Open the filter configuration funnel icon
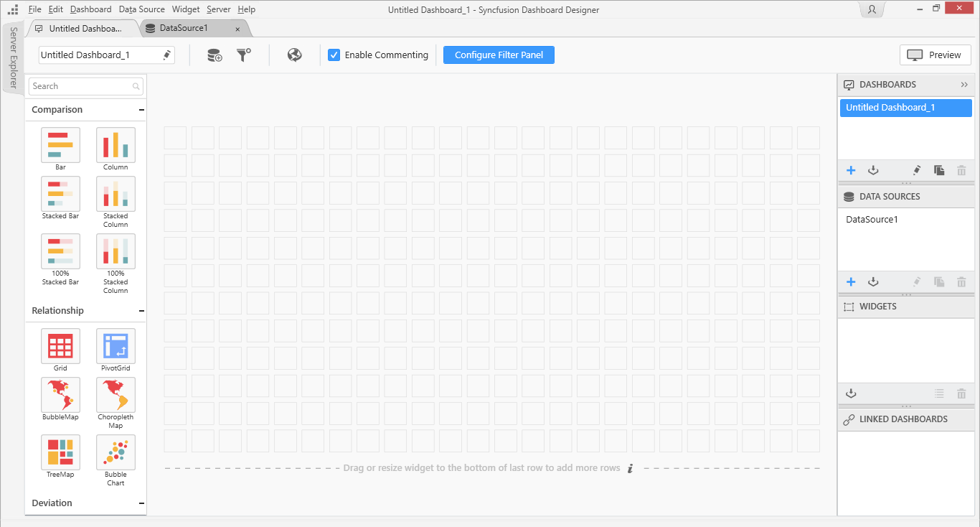Screen dimensions: 980x527 [244, 55]
